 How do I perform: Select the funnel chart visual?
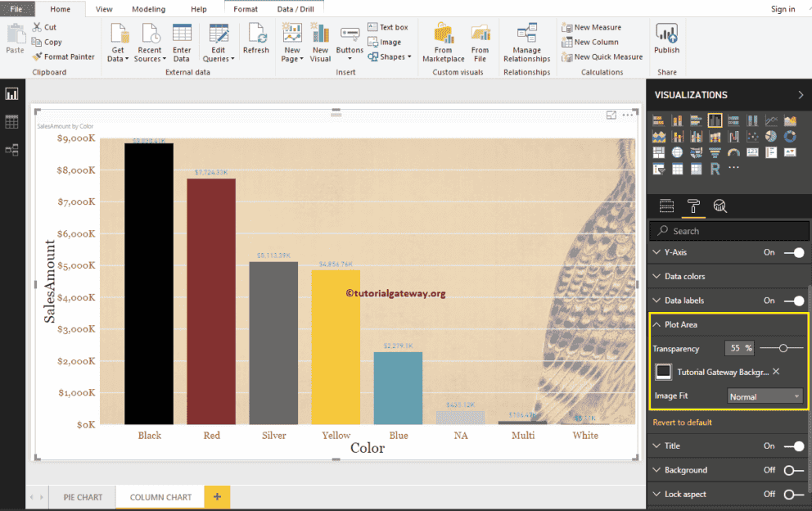715,152
